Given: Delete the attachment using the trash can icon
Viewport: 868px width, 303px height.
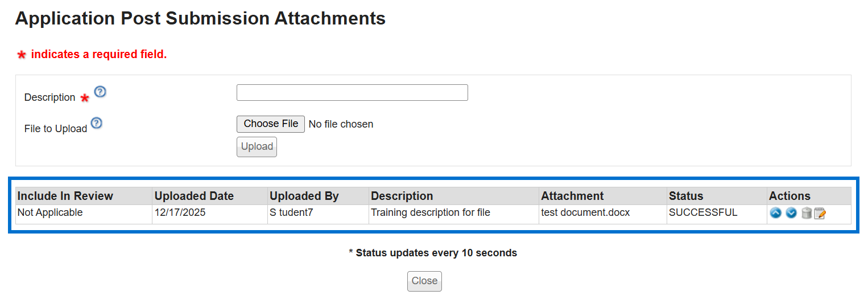Looking at the screenshot, I should pos(806,214).
